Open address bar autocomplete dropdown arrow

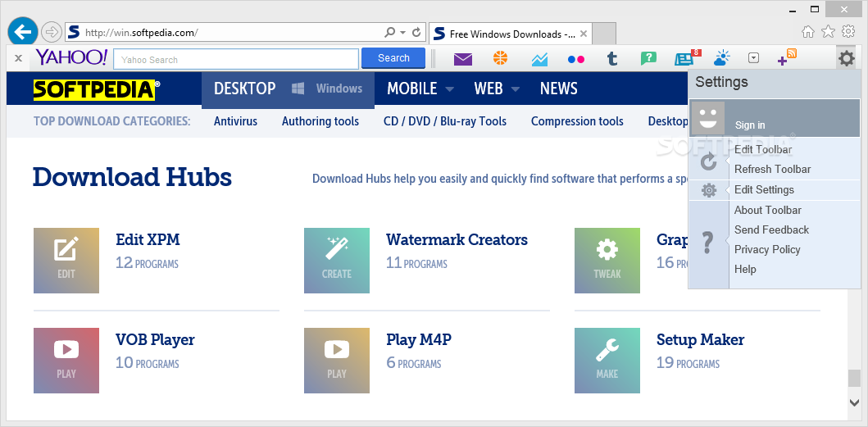tap(403, 33)
